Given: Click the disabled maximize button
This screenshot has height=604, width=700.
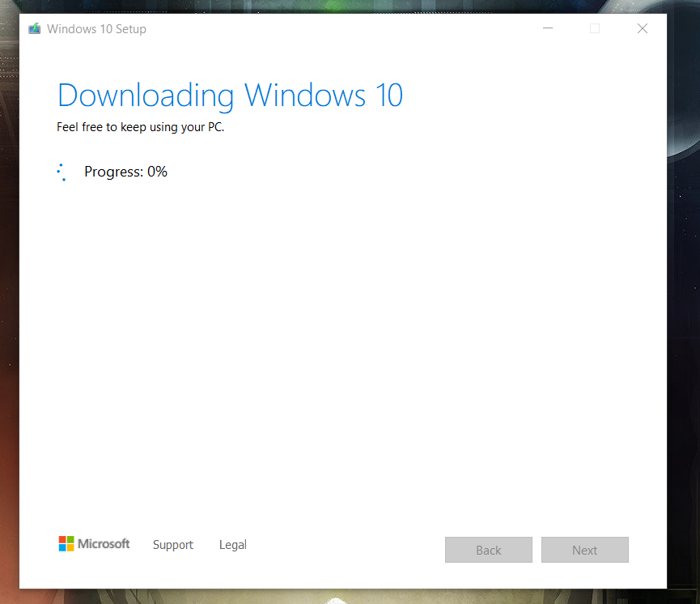Looking at the screenshot, I should pyautogui.click(x=595, y=28).
